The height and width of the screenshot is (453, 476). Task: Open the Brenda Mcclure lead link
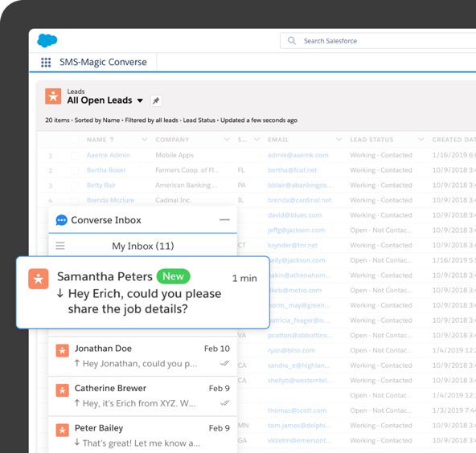coord(110,200)
